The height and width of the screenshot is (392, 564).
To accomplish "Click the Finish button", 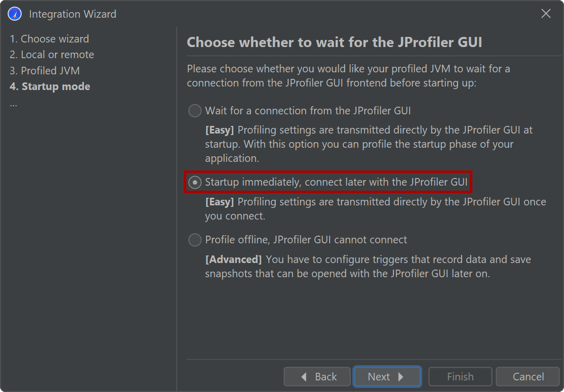I will click(460, 377).
